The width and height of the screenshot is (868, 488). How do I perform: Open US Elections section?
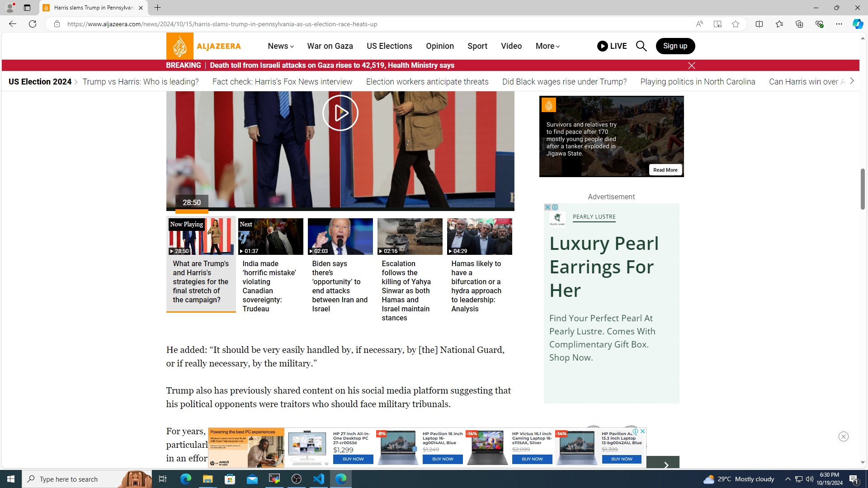point(389,46)
